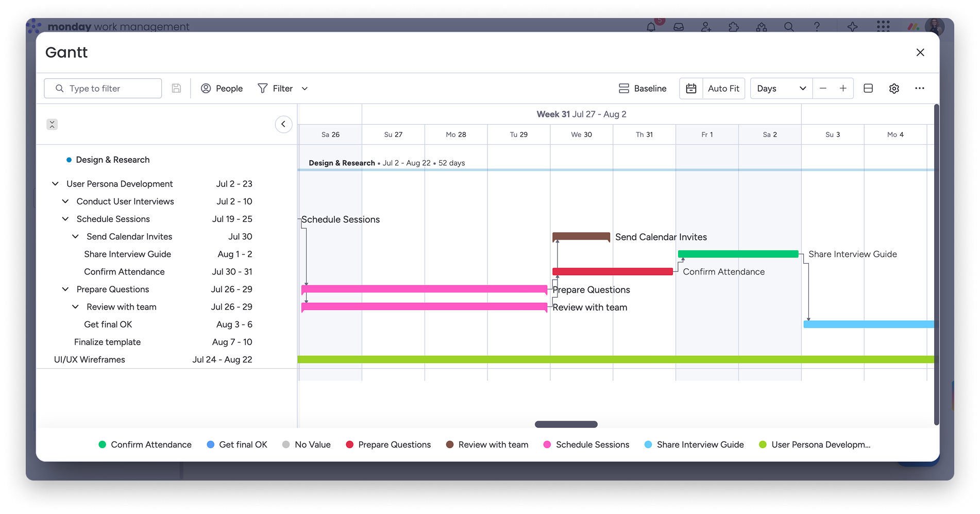Click the split view layout icon
This screenshot has width=980, height=514.
(x=868, y=89)
